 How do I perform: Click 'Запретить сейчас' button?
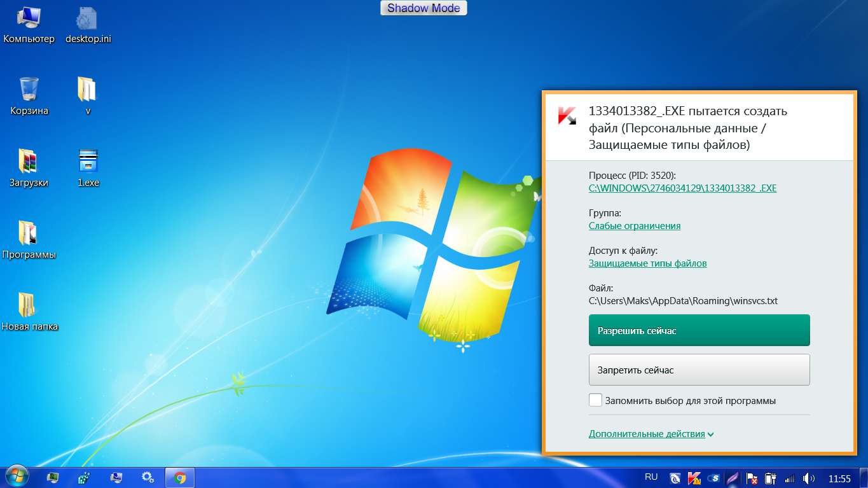699,370
